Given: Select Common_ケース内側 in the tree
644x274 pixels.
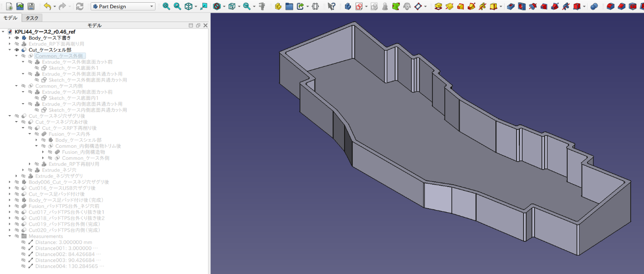Looking at the screenshot, I should 59,86.
